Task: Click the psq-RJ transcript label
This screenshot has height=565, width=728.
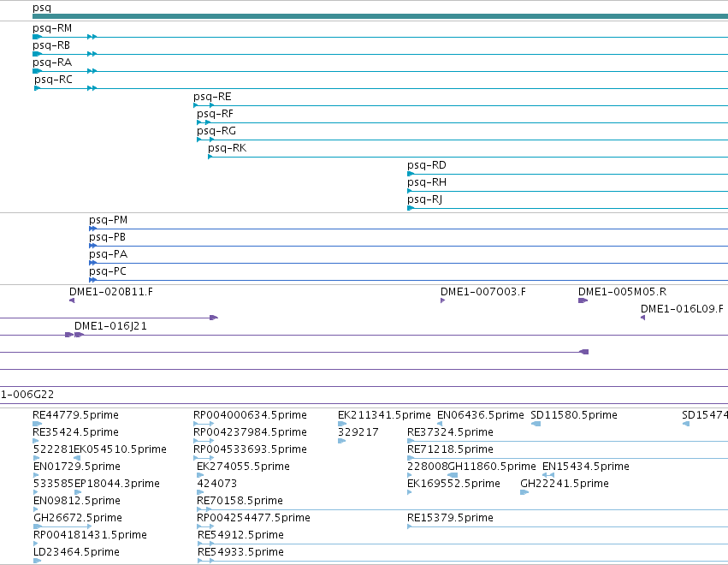Action: click(x=425, y=199)
